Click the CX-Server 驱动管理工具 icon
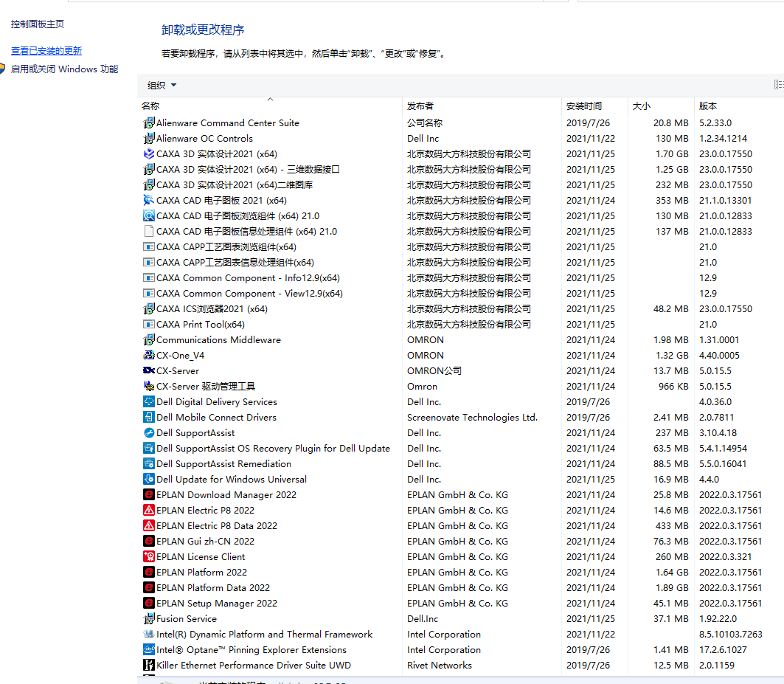Image resolution: width=784 pixels, height=684 pixels. point(148,387)
